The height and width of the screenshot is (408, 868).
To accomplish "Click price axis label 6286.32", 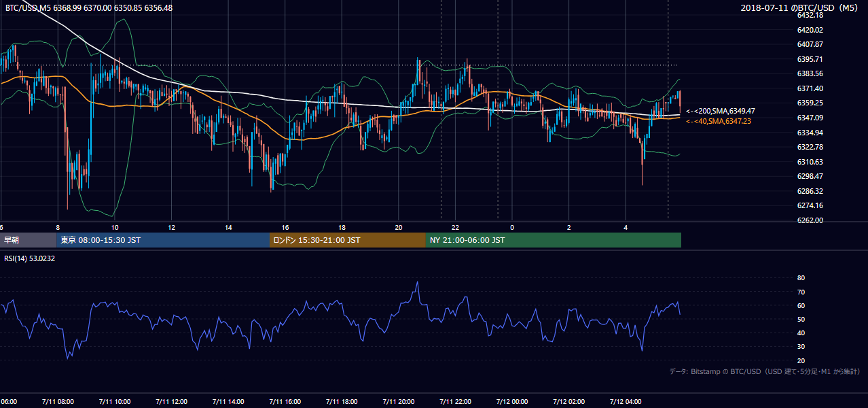I will click(x=810, y=191).
